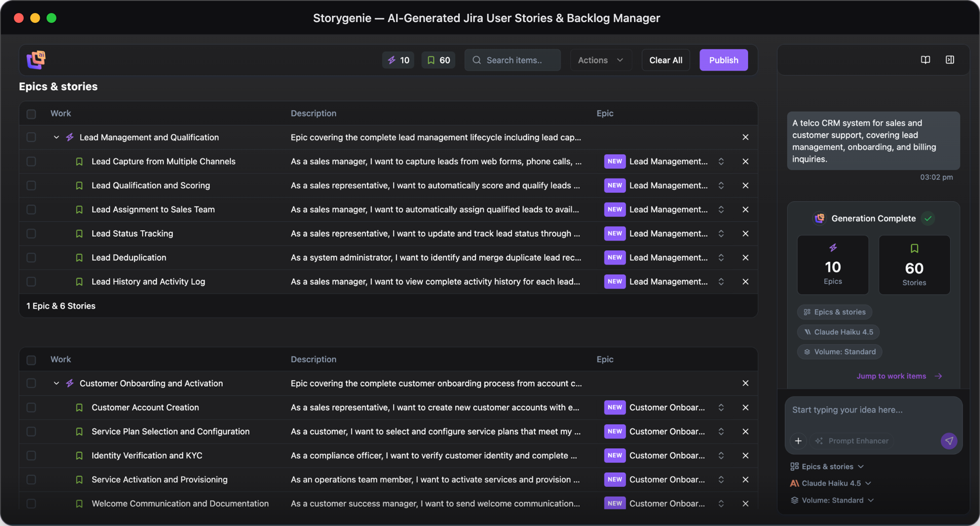The height and width of the screenshot is (526, 980).
Task: Collapse the right sidebar with panel icon
Action: (950, 60)
